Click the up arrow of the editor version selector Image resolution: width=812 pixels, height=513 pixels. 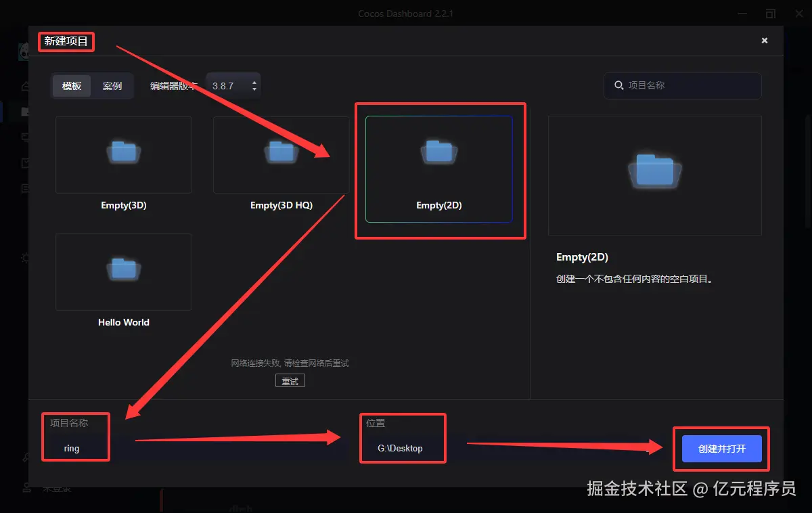pyautogui.click(x=254, y=83)
